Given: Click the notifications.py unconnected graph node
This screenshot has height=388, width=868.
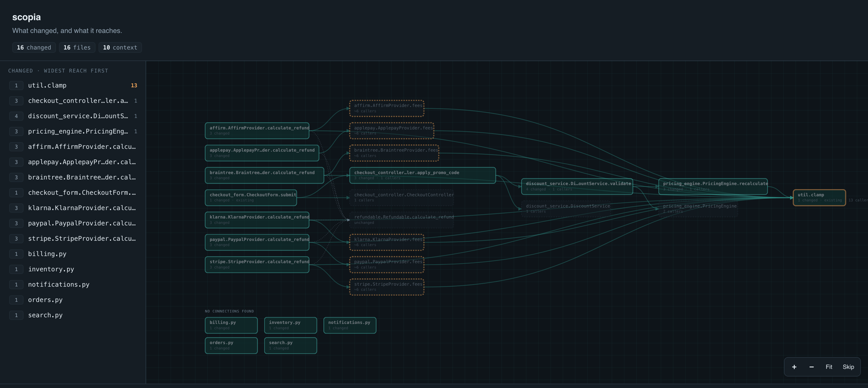Looking at the screenshot, I should pyautogui.click(x=350, y=325).
